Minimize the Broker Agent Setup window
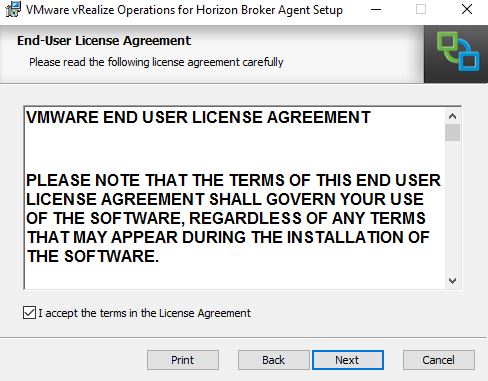Viewport: 488px width, 381px height. (376, 9)
